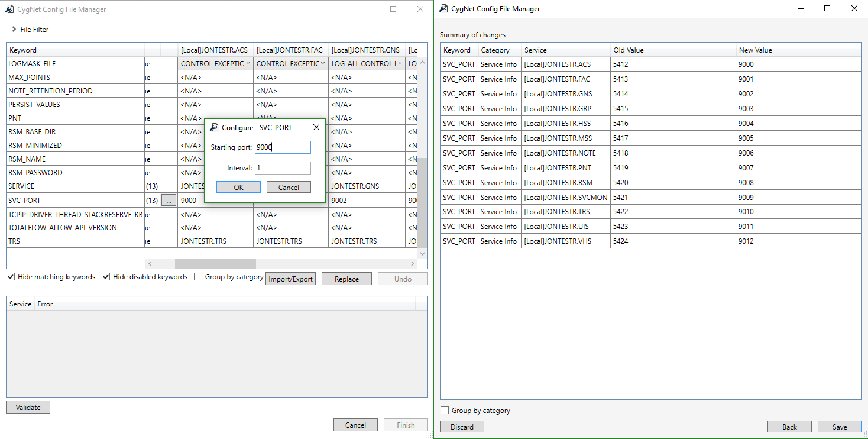Select the NOTE_RETENTION_PERIOD keyword row
The height and width of the screenshot is (439, 868).
click(x=75, y=91)
